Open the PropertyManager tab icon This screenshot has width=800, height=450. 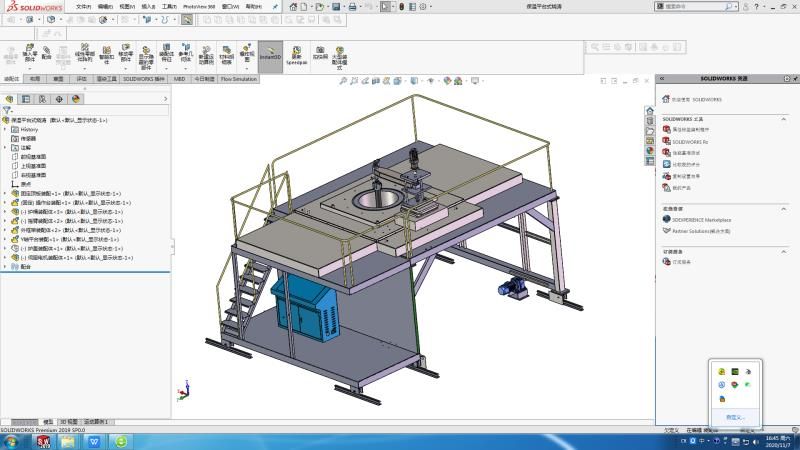[x=26, y=99]
